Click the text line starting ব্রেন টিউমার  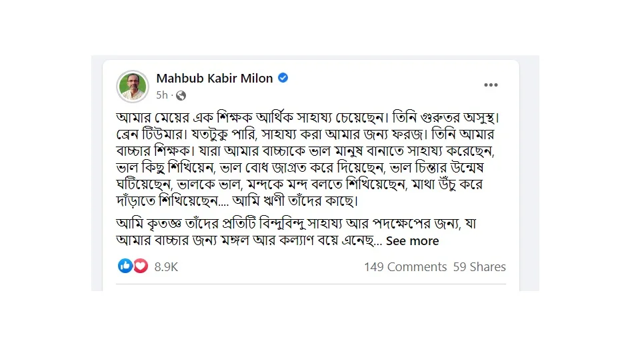click(305, 135)
